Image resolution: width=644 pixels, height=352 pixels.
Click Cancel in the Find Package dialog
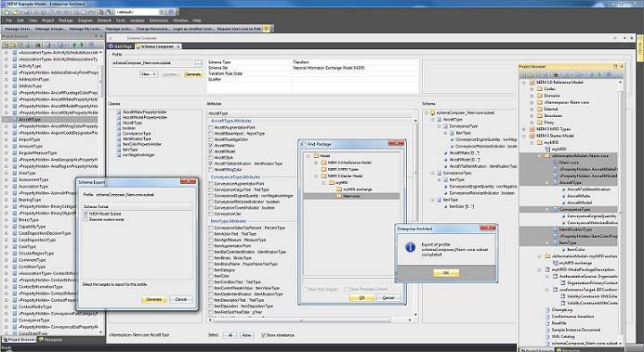point(388,297)
